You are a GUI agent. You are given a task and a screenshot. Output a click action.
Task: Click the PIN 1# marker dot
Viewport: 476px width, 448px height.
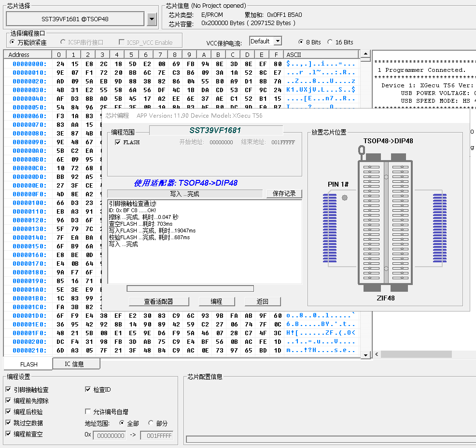click(x=344, y=198)
